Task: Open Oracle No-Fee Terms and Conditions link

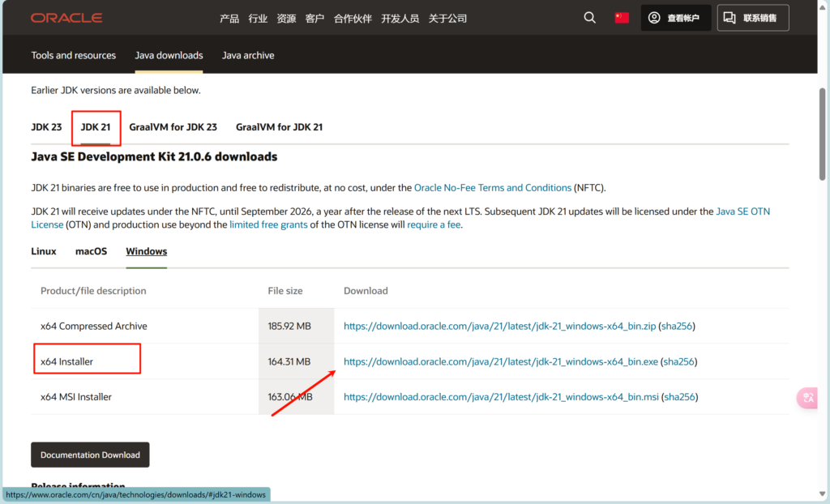Action: pyautogui.click(x=492, y=188)
